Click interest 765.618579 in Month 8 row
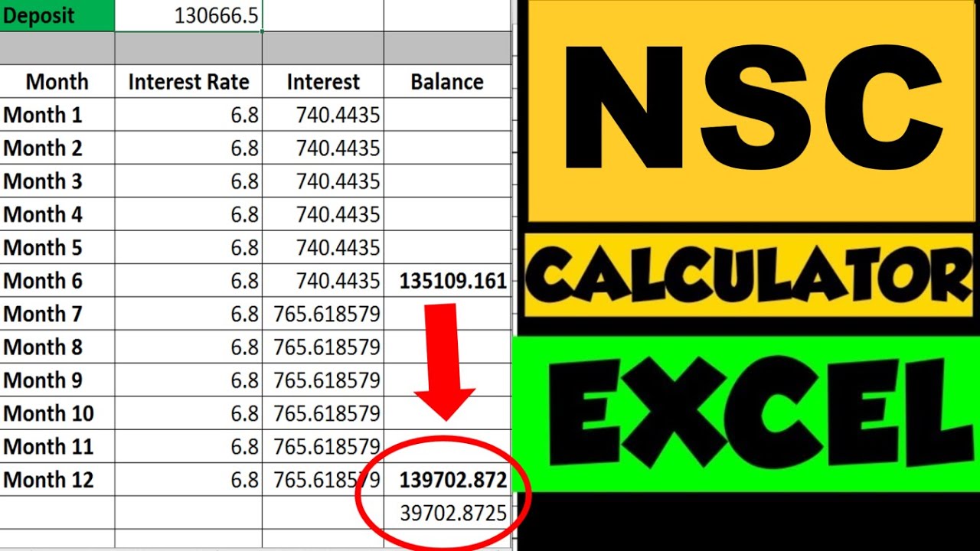The image size is (980, 551). pyautogui.click(x=323, y=347)
